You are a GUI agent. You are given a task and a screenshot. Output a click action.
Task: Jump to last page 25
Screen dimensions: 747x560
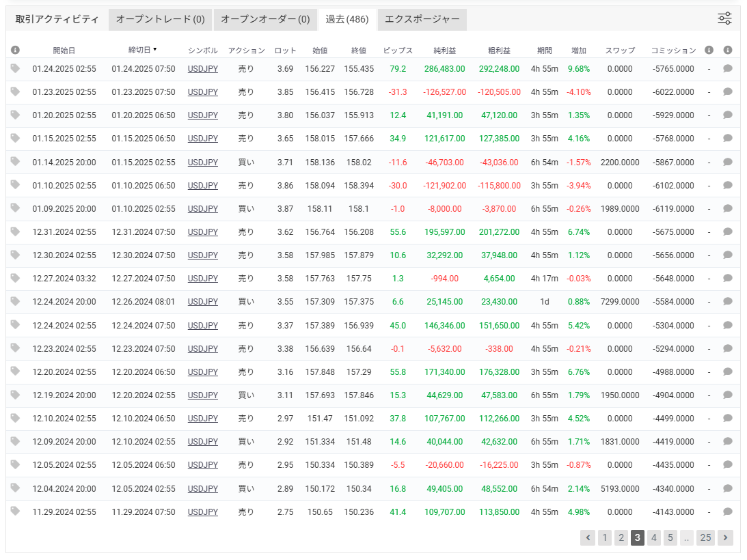pos(705,537)
